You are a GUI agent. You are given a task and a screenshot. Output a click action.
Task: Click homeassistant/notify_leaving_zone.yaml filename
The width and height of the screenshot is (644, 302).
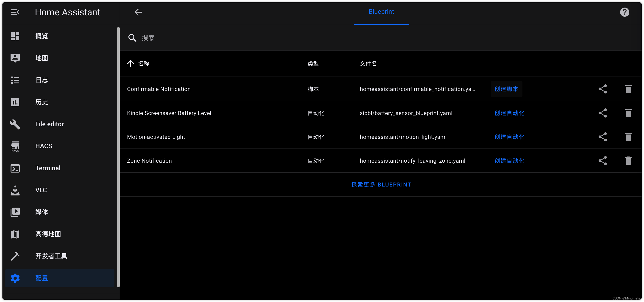coord(413,161)
